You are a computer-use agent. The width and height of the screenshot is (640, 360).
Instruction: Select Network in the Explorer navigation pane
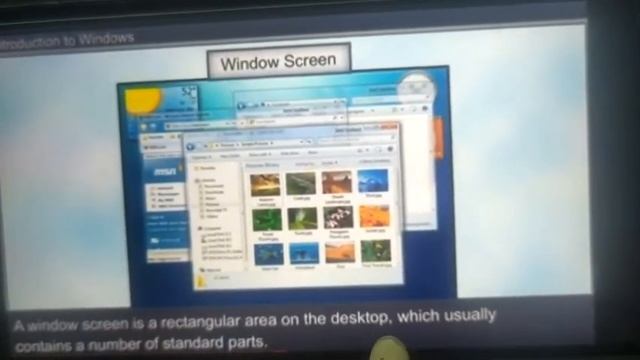click(x=211, y=270)
